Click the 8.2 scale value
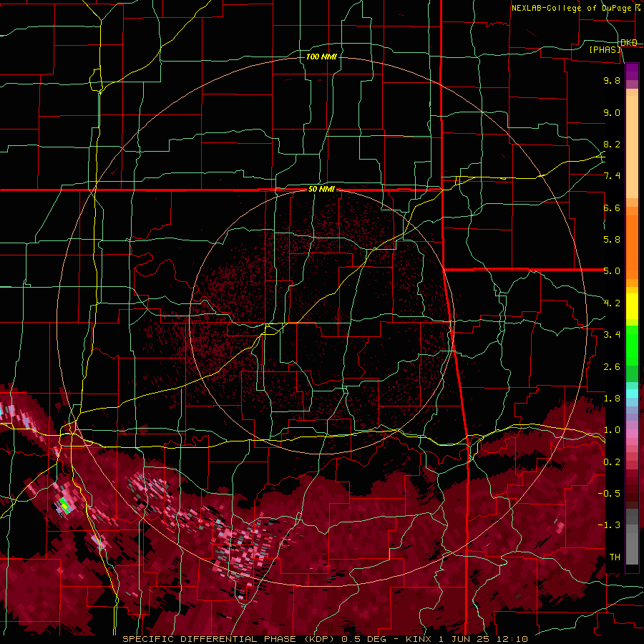Viewport: 644px width, 644px height. [612, 145]
